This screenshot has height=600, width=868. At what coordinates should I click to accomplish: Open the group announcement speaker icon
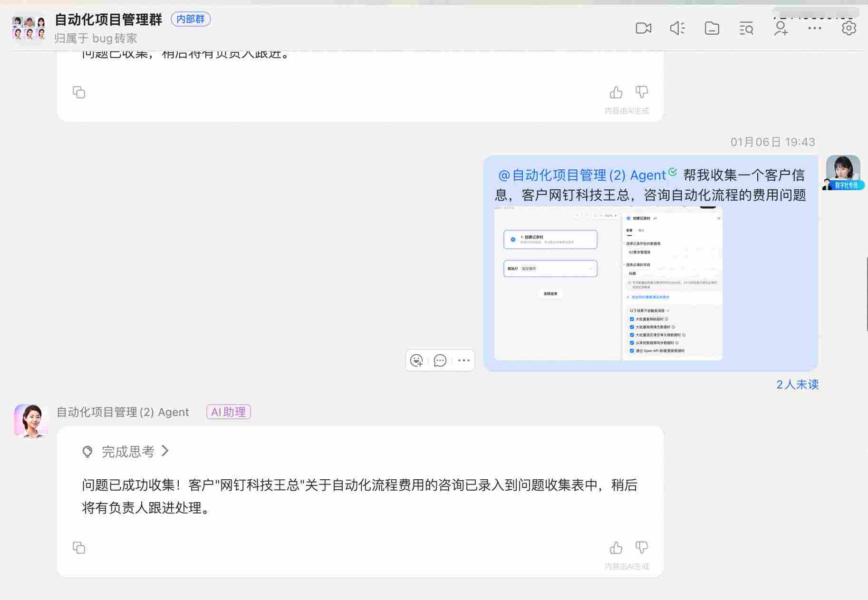(x=677, y=29)
